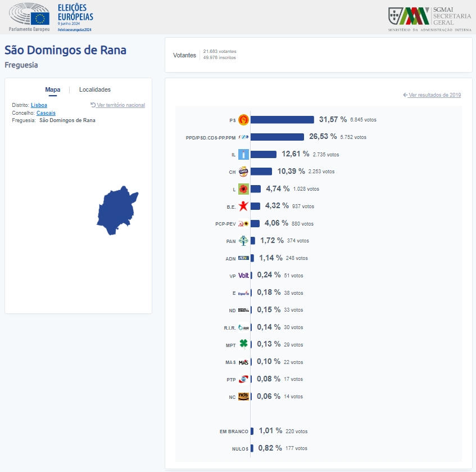476x472 pixels.
Task: Click Ver território nacional link
Action: [121, 105]
